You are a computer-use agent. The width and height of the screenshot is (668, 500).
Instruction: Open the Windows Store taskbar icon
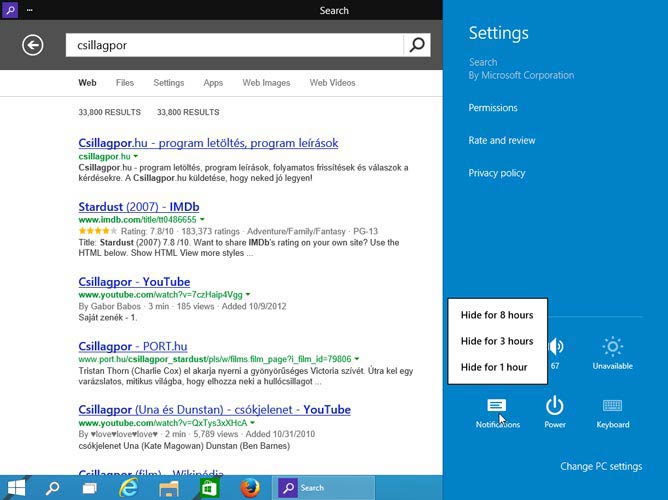209,488
